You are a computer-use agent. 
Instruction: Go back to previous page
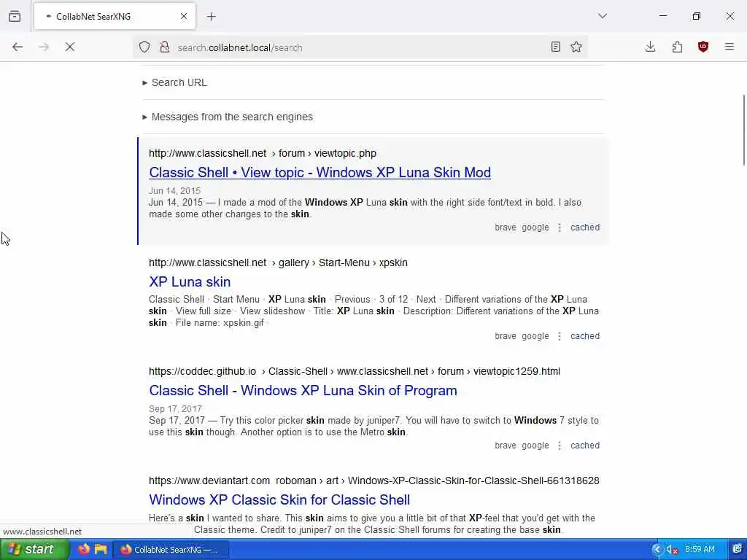[x=18, y=47]
